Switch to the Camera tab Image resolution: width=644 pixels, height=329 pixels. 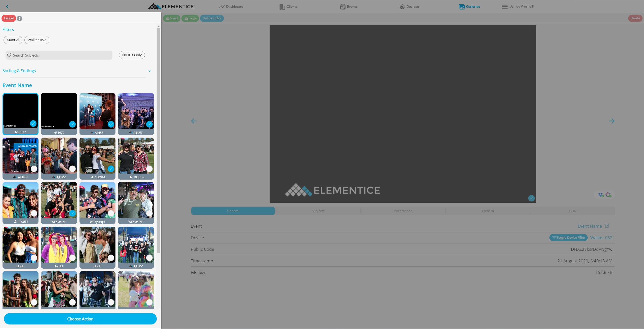[488, 211]
